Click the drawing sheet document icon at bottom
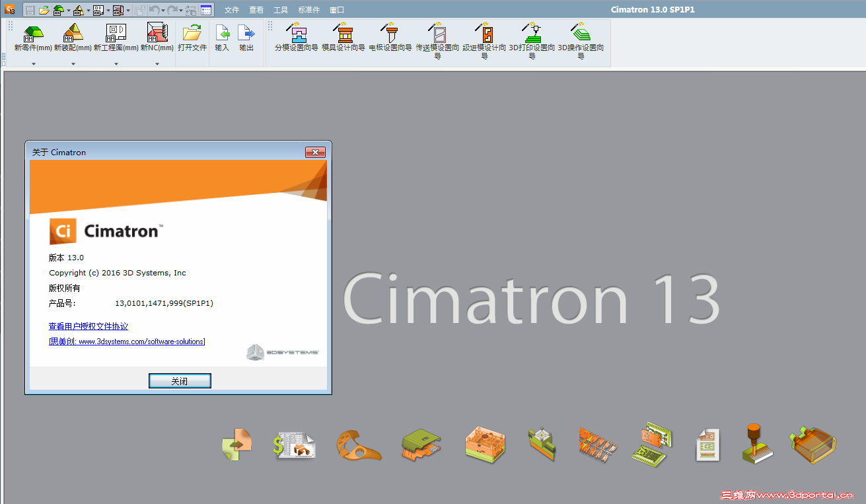Image resolution: width=866 pixels, height=504 pixels. pos(707,445)
